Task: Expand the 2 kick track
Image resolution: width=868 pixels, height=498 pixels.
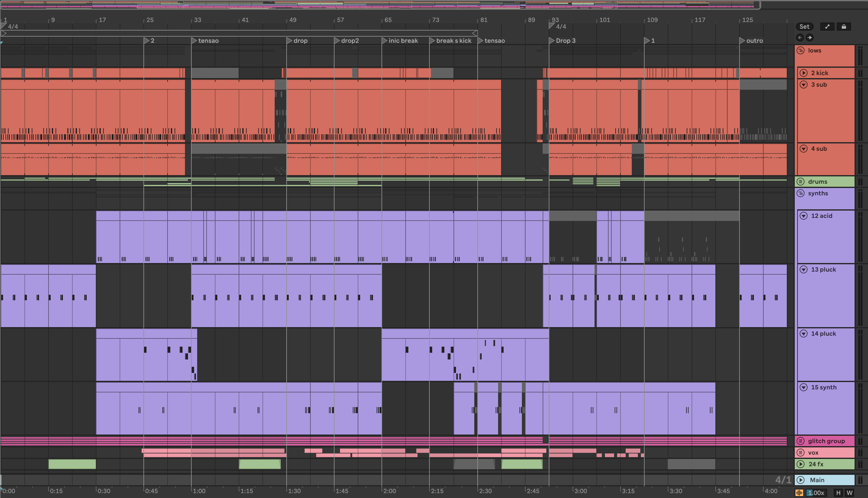Action: (x=804, y=73)
